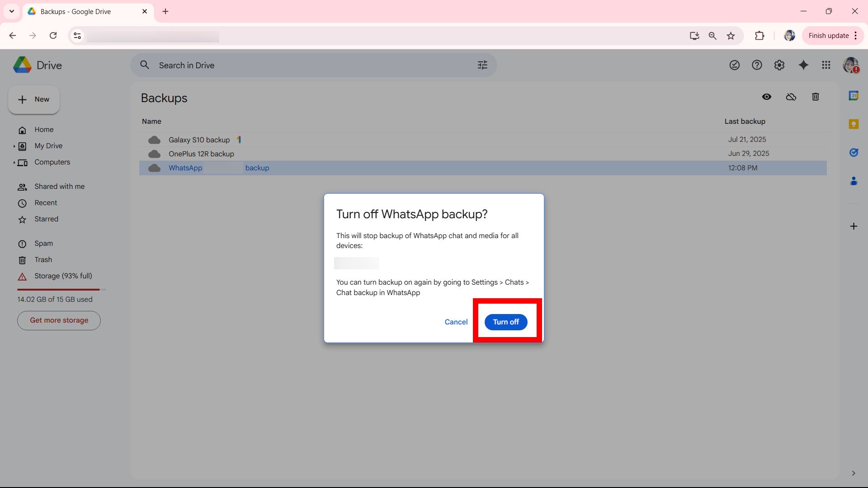Image resolution: width=868 pixels, height=488 pixels.
Task: Open Google Keep in the side panel
Action: pos(854,124)
